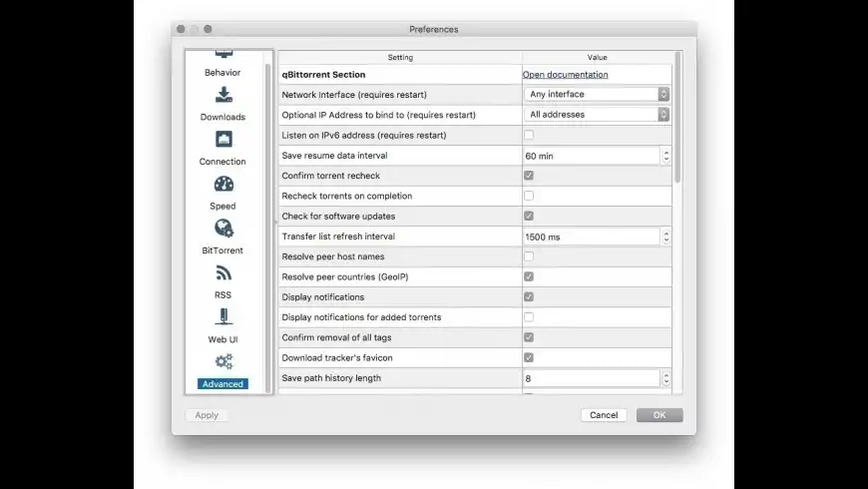868x489 pixels.
Task: Click the 1500 ms value field
Action: pos(592,238)
